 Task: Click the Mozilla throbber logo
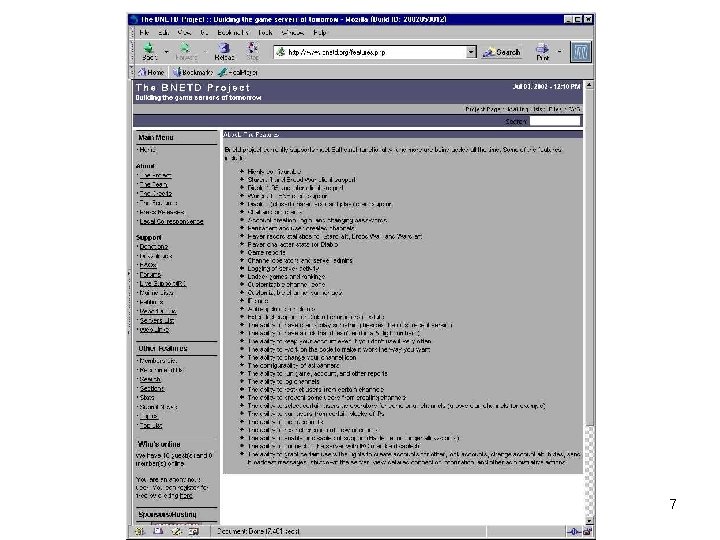(581, 52)
